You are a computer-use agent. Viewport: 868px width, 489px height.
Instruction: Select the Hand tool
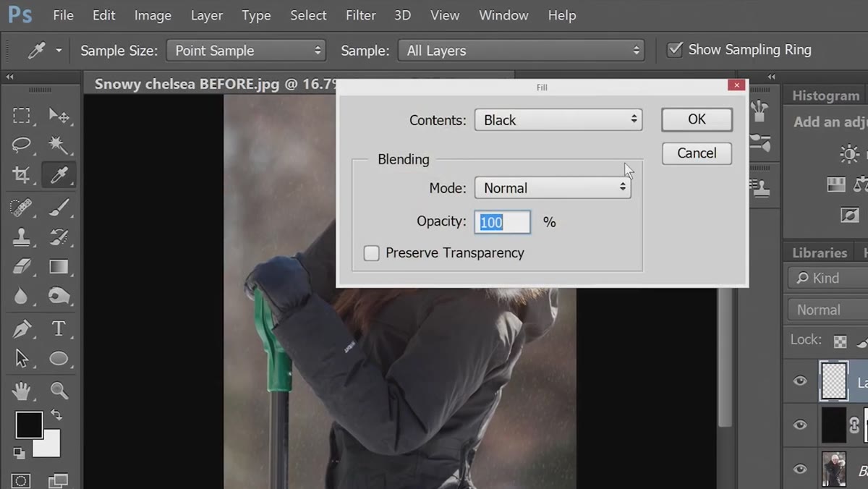point(22,391)
